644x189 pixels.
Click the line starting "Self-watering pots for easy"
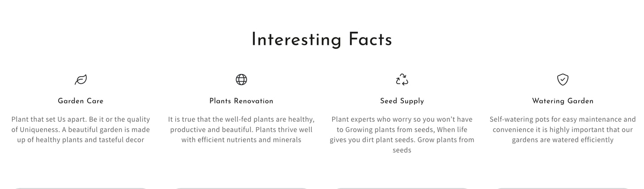[563, 119]
